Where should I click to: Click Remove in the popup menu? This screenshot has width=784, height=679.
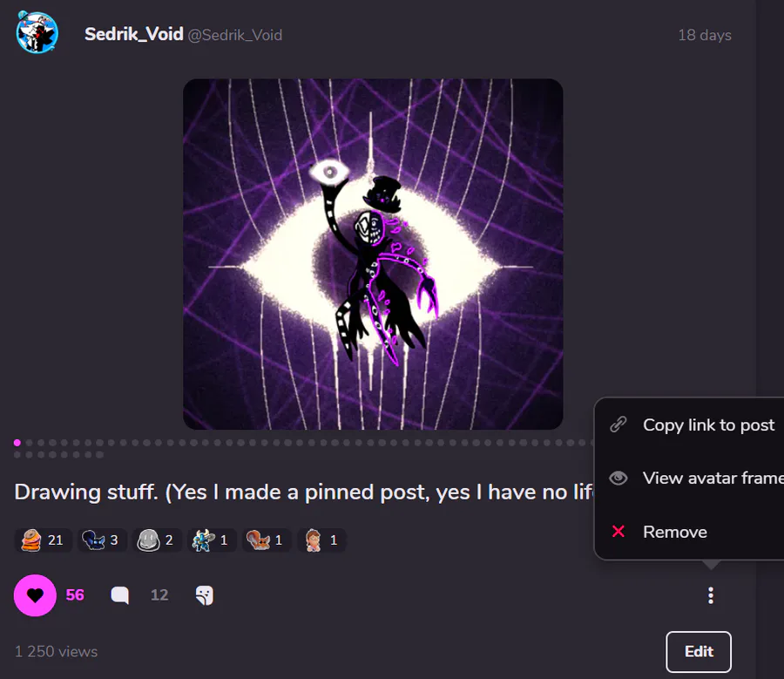point(690,532)
